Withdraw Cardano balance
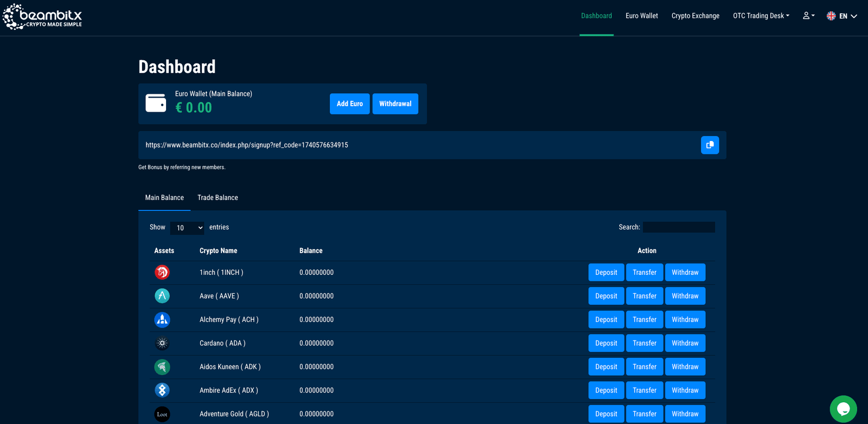 (685, 343)
